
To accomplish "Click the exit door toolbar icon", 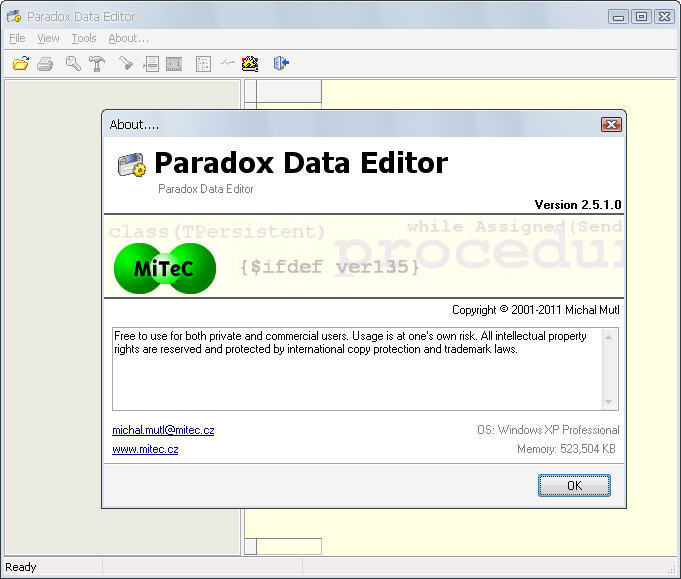I will [282, 64].
